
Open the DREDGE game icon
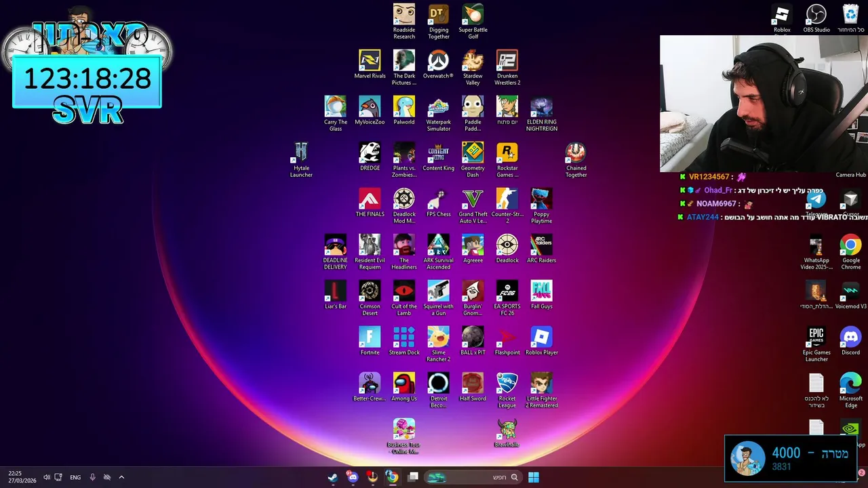pyautogui.click(x=370, y=157)
